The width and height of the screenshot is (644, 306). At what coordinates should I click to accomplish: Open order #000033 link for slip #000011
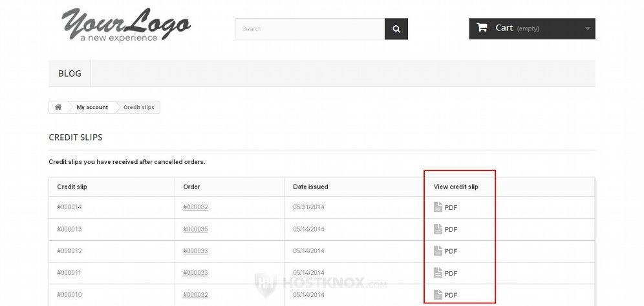195,273
